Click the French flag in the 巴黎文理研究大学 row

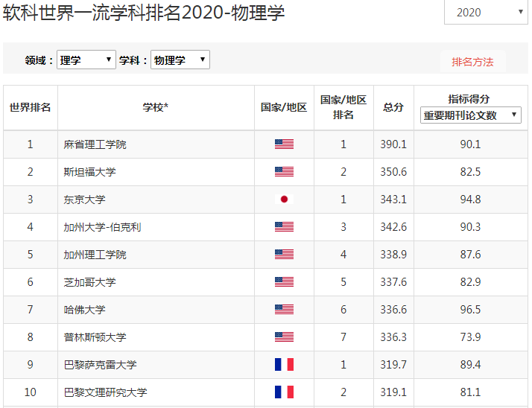[x=284, y=392]
